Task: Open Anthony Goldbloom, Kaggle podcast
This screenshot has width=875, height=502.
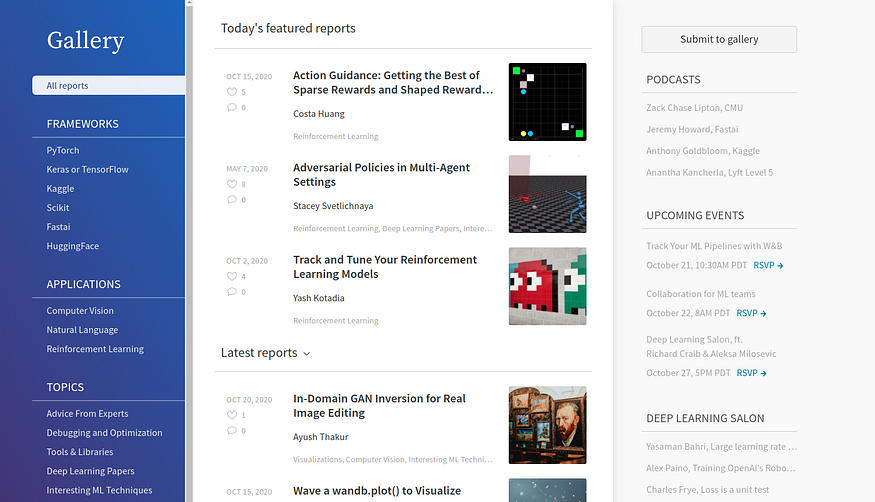Action: tap(703, 151)
